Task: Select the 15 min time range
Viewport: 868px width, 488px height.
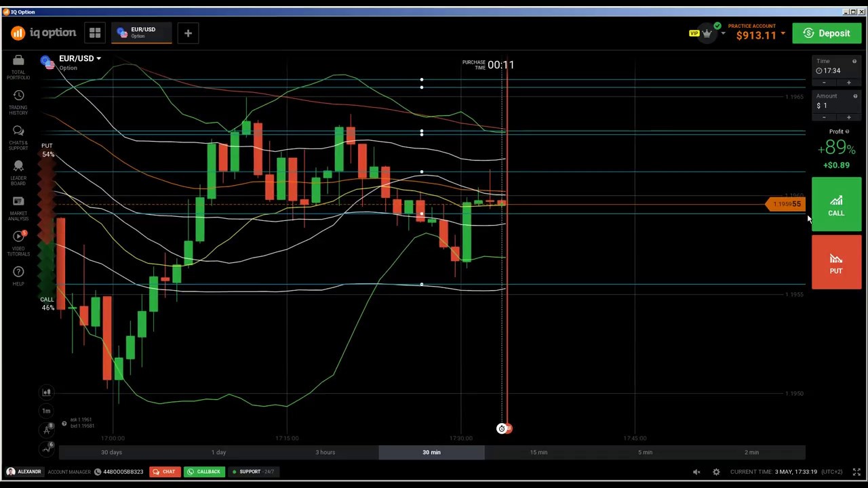Action: point(538,452)
